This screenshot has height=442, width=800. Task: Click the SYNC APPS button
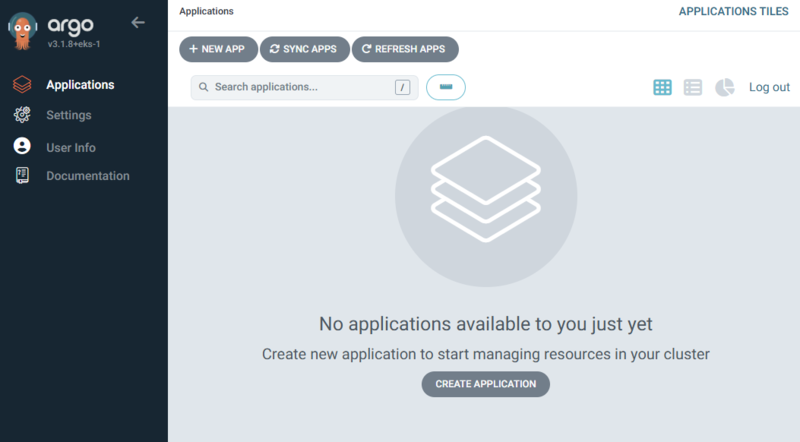(x=305, y=49)
